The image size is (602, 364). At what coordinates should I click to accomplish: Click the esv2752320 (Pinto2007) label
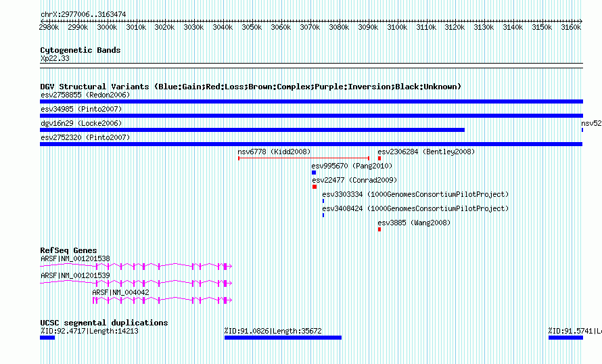point(85,137)
